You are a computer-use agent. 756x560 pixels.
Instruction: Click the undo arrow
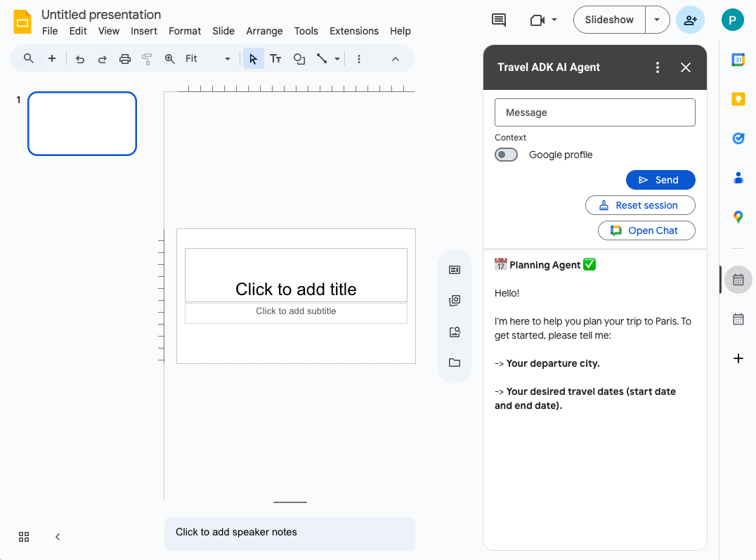[79, 58]
